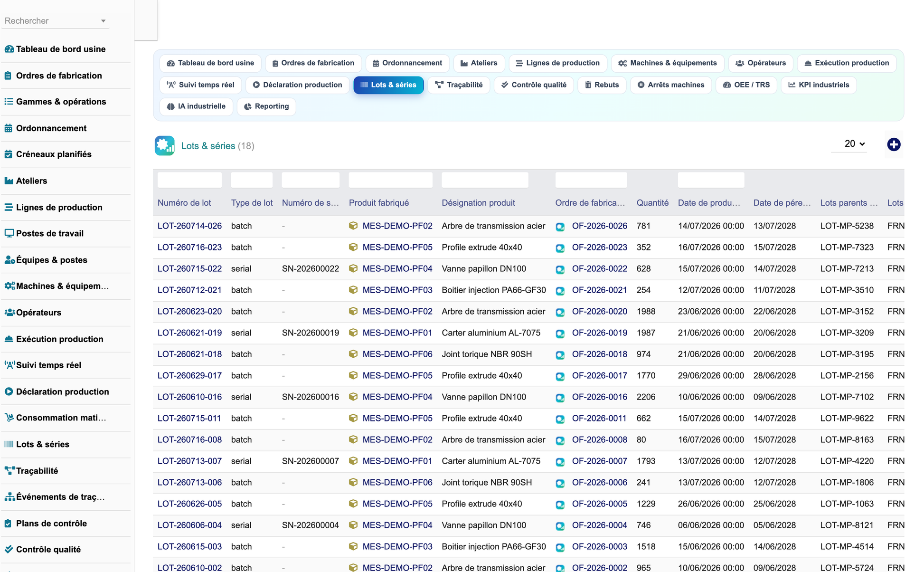Sort by Date de péremption column header
The width and height of the screenshot is (924, 572).
tap(782, 203)
